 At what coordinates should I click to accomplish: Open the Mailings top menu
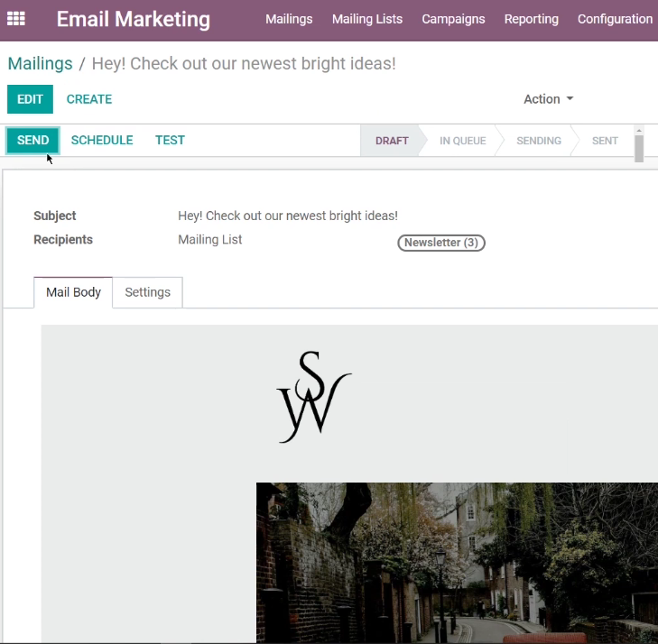[x=289, y=19]
